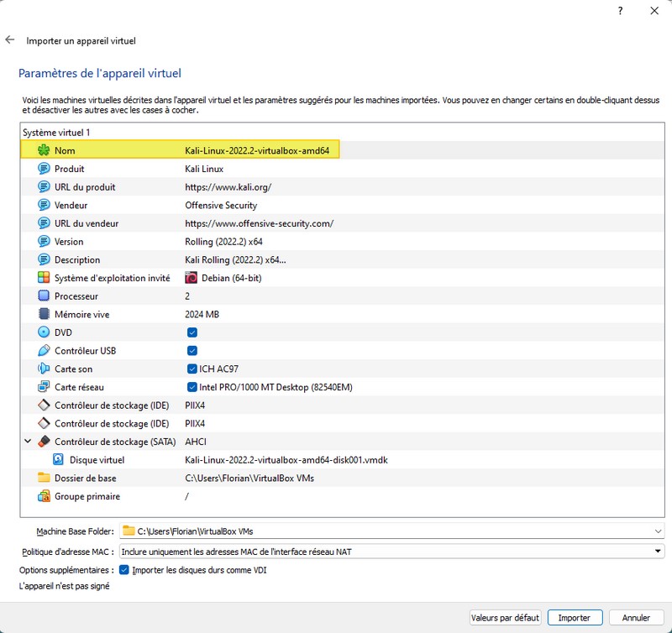Click the folder icon beside Dossier de base
The image size is (672, 633).
tap(44, 478)
